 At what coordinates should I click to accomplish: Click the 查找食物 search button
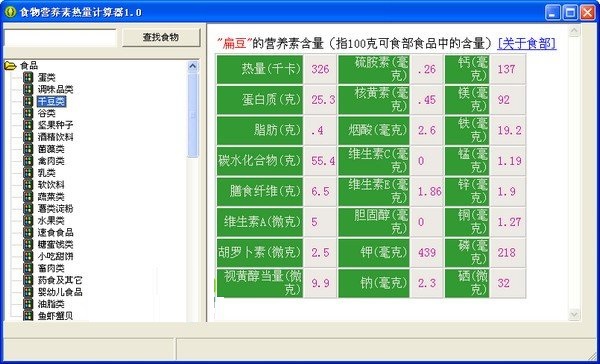(161, 38)
